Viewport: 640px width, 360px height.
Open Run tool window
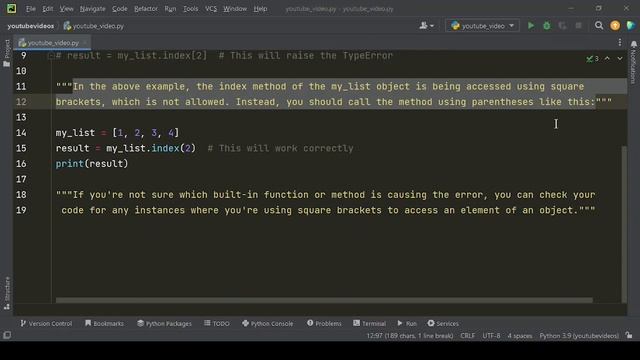pyautogui.click(x=407, y=323)
